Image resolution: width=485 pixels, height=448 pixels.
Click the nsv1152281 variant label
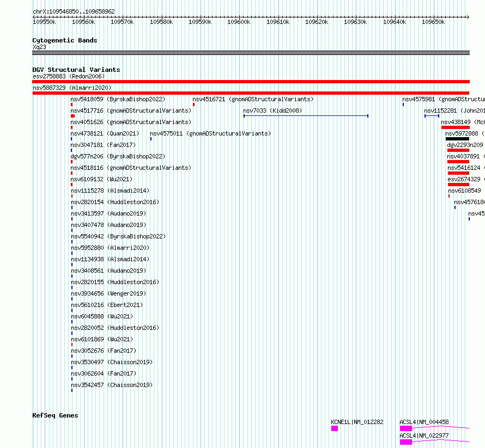pos(454,111)
